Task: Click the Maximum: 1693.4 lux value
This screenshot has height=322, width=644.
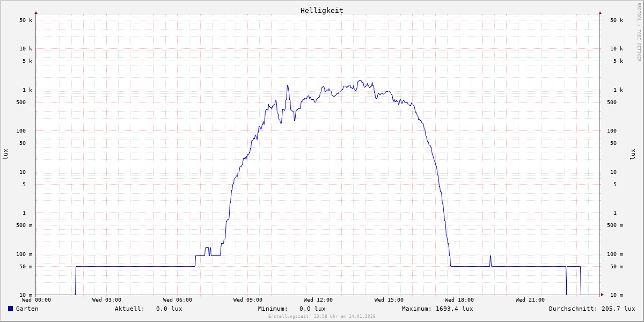Action: pos(437,309)
